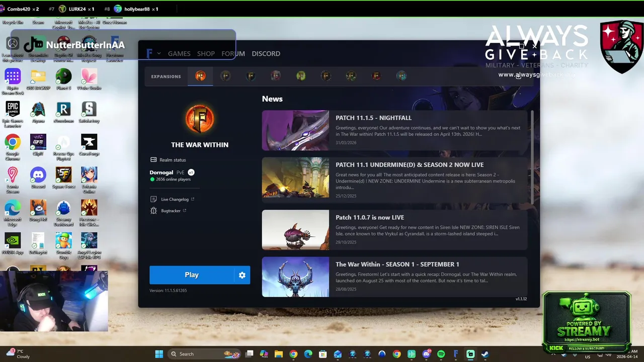Open Steam from the taskbar

(485, 354)
